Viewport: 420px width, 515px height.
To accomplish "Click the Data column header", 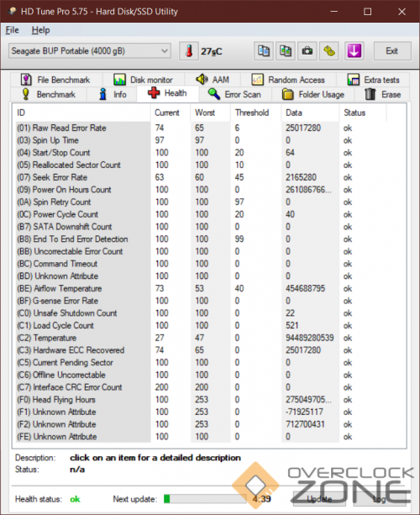I will 310,113.
